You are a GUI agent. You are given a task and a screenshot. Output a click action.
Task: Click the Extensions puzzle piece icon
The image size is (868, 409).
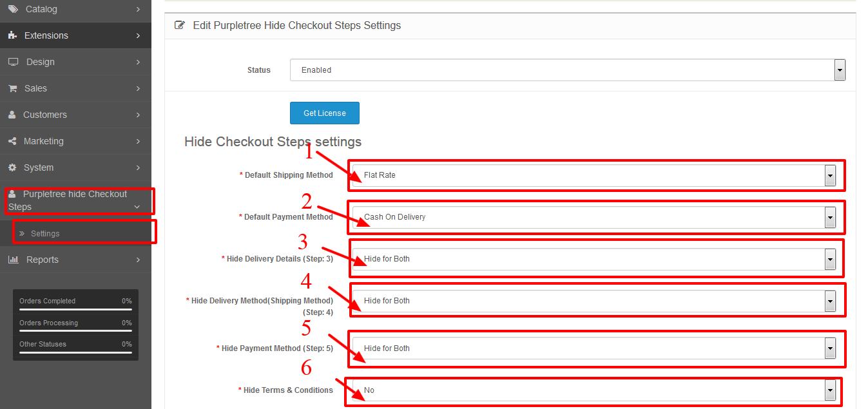(12, 35)
